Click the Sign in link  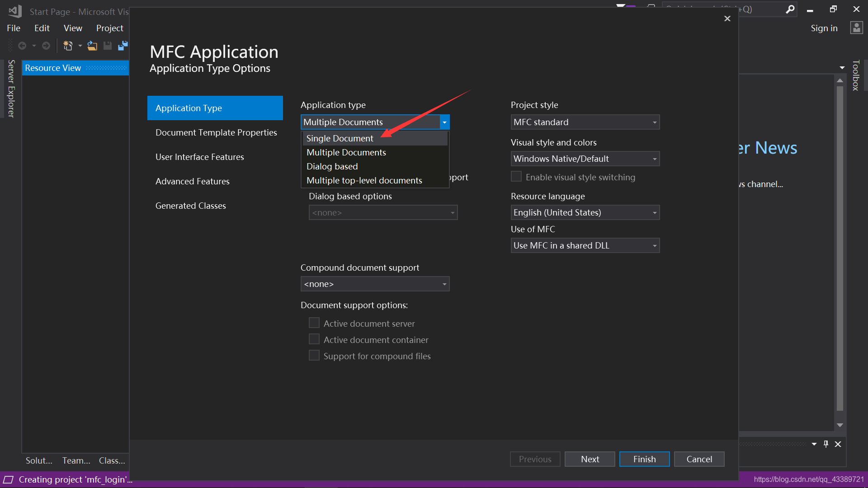824,28
